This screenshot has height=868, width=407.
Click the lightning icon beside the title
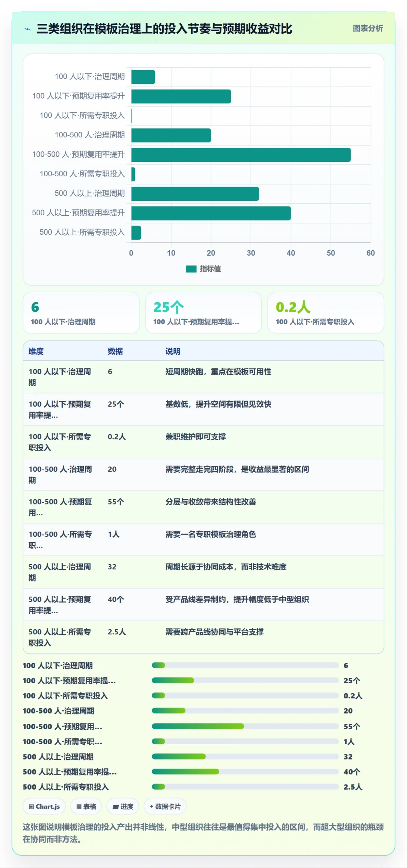(x=27, y=29)
